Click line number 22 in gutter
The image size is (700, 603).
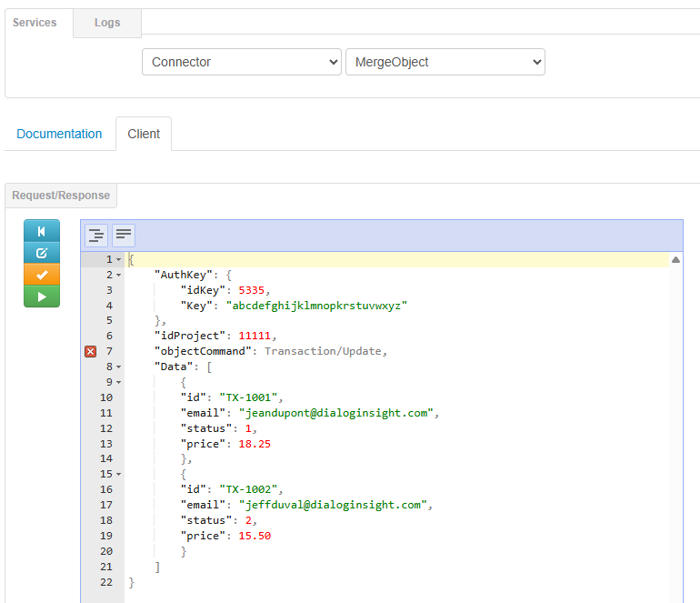(106, 582)
